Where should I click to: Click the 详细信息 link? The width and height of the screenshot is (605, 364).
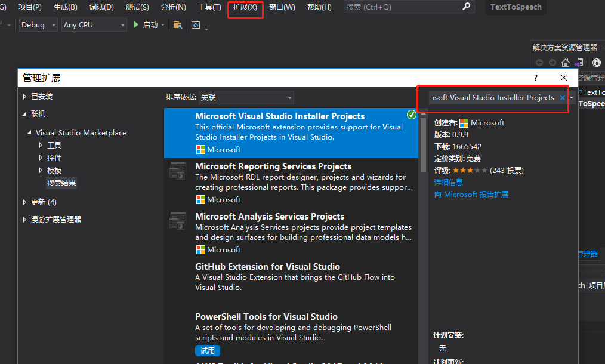(x=448, y=182)
